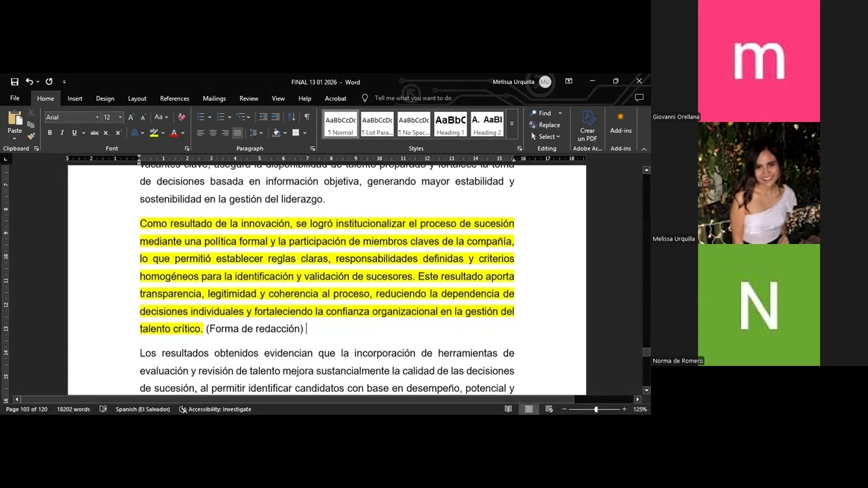The image size is (868, 488).
Task: Apply the Heading 1 style
Action: 450,124
